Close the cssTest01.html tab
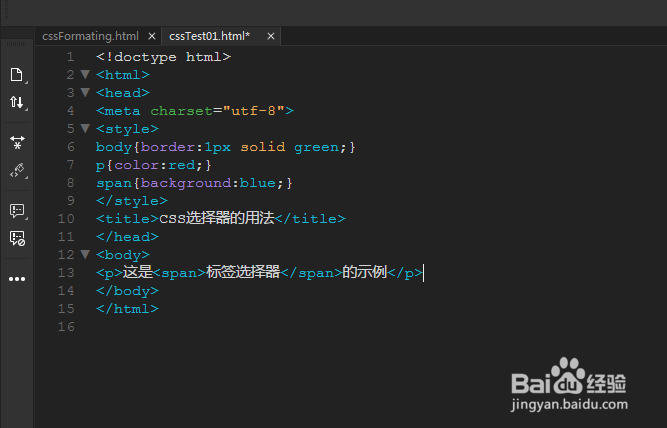 click(x=269, y=36)
